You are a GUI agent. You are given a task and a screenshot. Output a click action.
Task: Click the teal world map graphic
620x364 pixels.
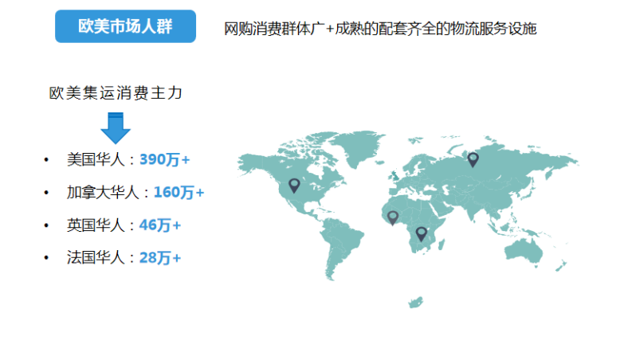pyautogui.click(x=408, y=219)
